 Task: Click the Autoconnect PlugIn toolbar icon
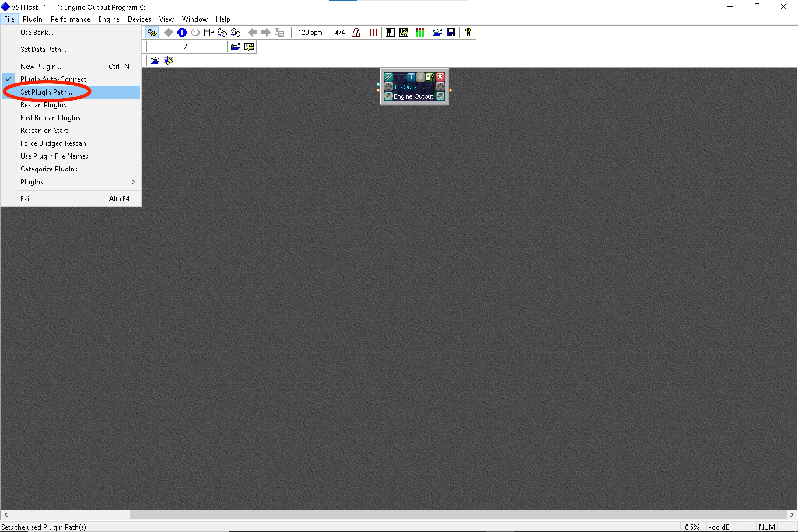(152, 33)
